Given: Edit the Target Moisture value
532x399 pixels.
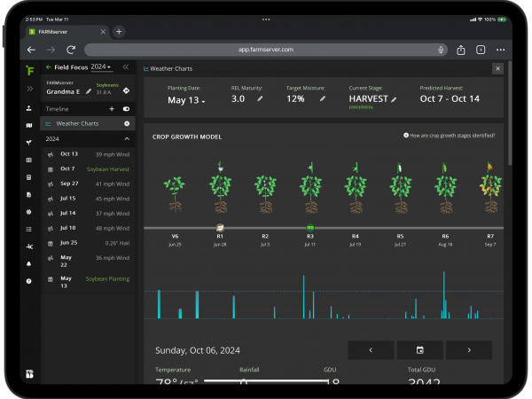Looking at the screenshot, I should 323,98.
